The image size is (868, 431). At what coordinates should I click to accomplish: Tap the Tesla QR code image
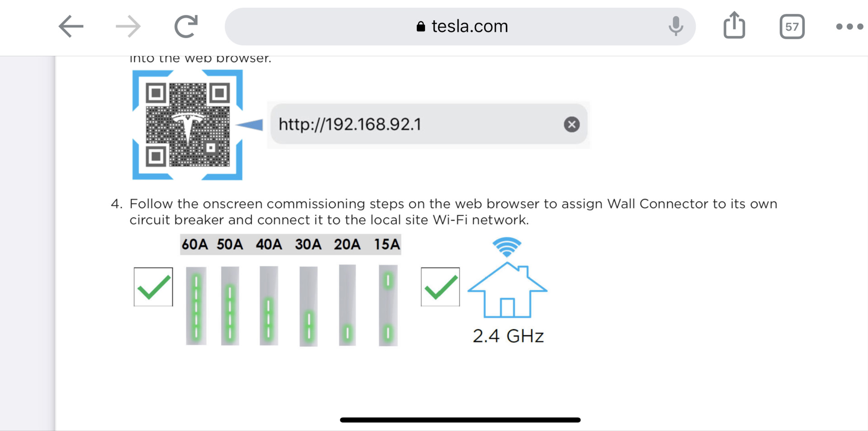pos(188,125)
